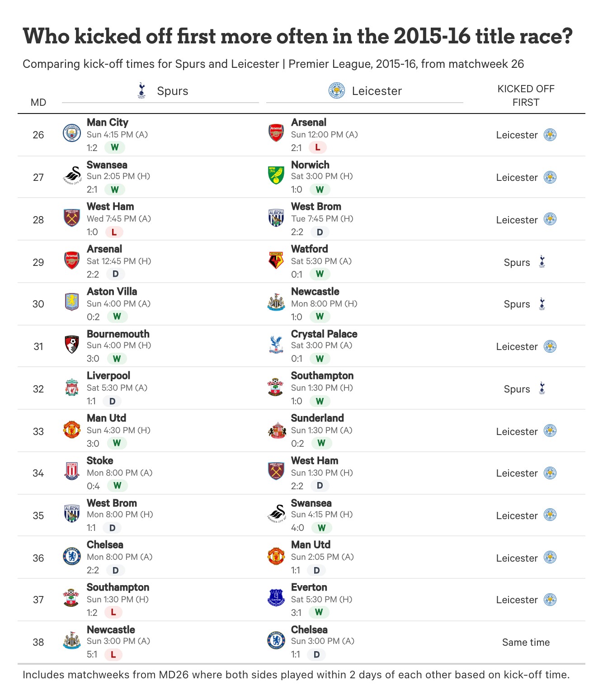Click the green W badge under Swansea, matchday 27
The image size is (603, 700).
115,189
